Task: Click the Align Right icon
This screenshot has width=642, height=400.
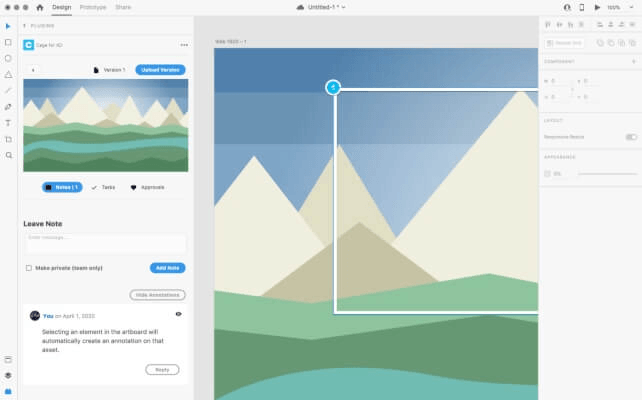Action: pyautogui.click(x=621, y=25)
